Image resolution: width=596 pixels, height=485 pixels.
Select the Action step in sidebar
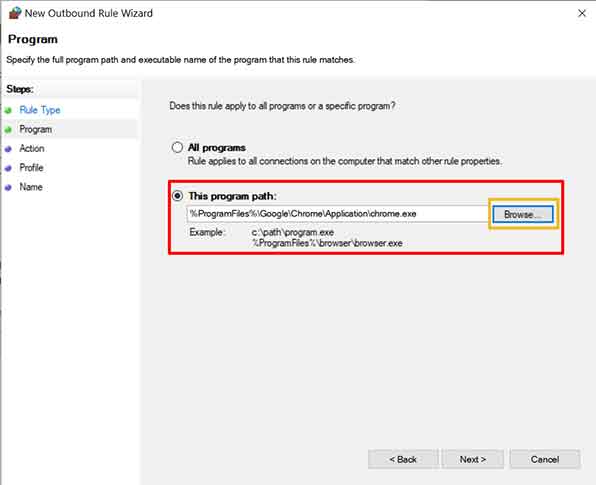[x=32, y=149]
